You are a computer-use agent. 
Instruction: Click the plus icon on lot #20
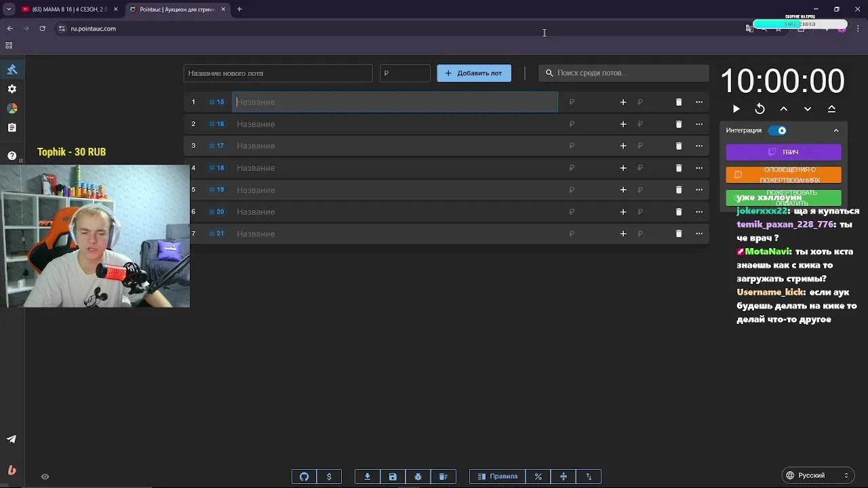point(623,211)
